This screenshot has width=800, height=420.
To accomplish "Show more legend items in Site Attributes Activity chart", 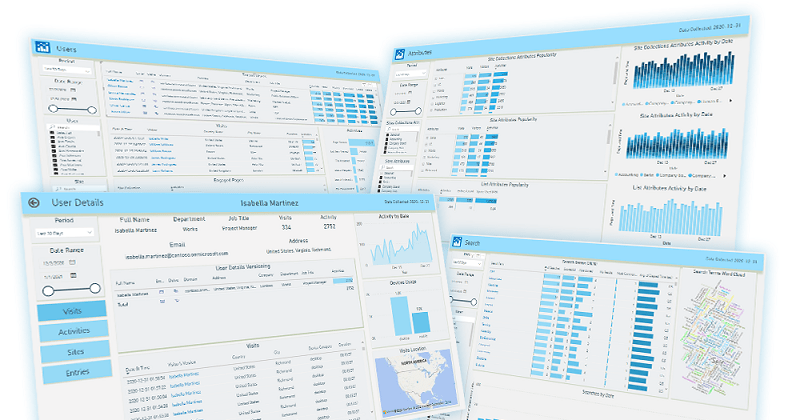I will (x=724, y=176).
